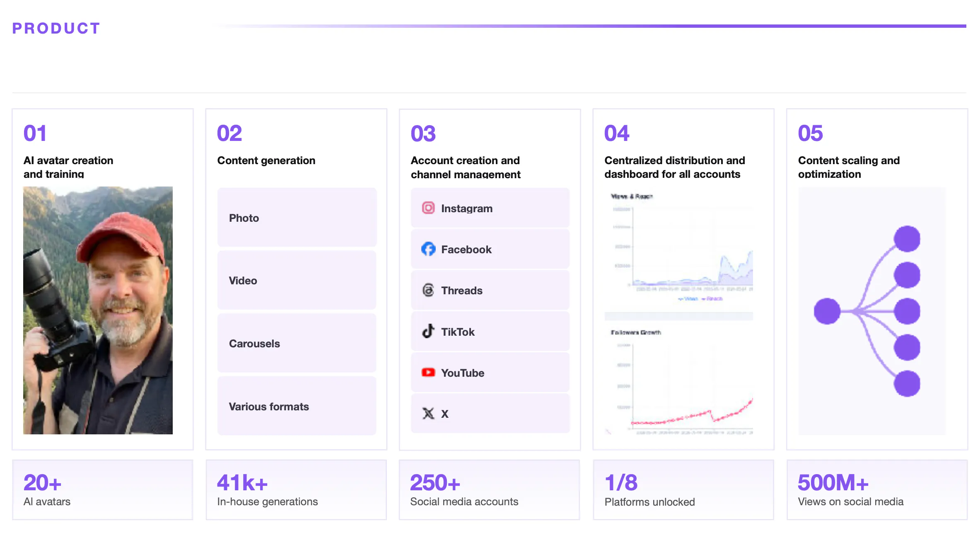The height and width of the screenshot is (533, 980).
Task: Select the Video content format card
Action: tap(297, 280)
